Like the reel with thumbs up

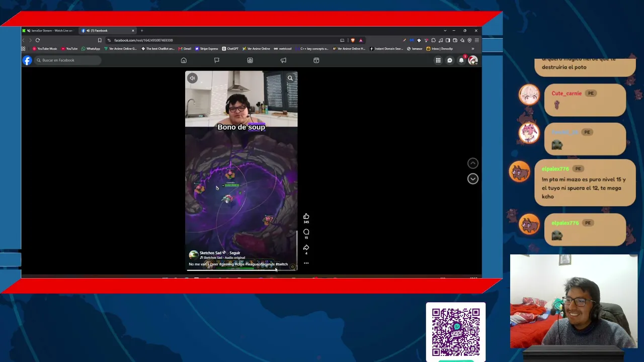point(306,217)
